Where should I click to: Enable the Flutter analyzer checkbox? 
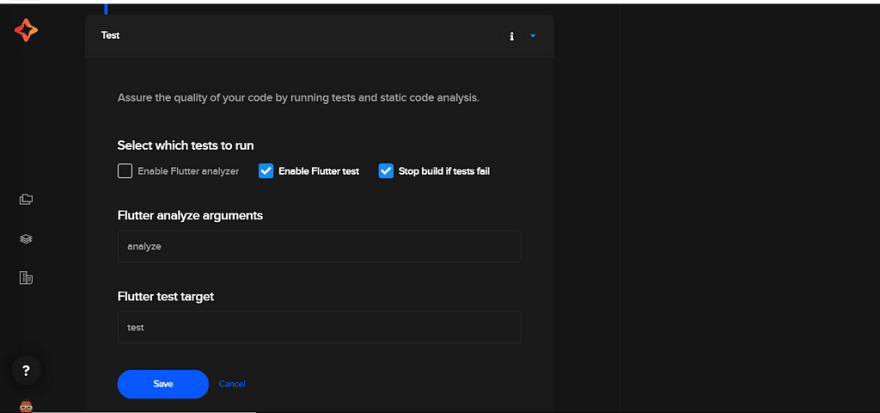pos(125,171)
